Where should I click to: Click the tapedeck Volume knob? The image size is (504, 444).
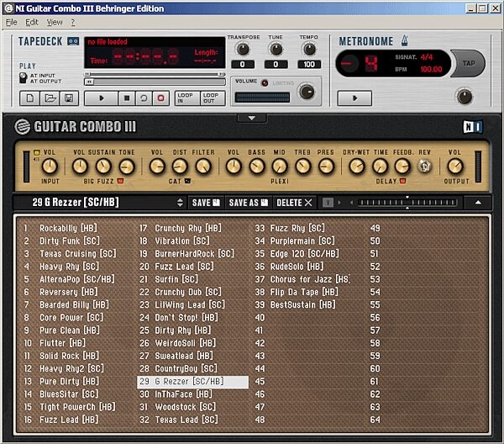pos(307,92)
